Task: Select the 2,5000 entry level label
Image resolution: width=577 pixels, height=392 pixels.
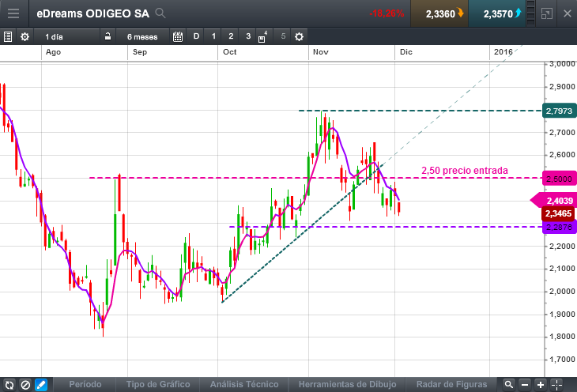Action: coord(560,179)
